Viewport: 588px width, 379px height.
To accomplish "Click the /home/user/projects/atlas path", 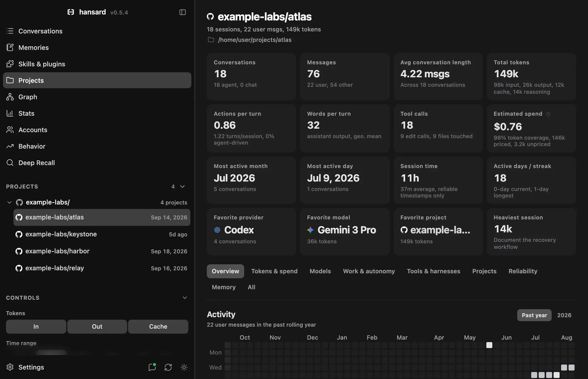I will tap(255, 40).
